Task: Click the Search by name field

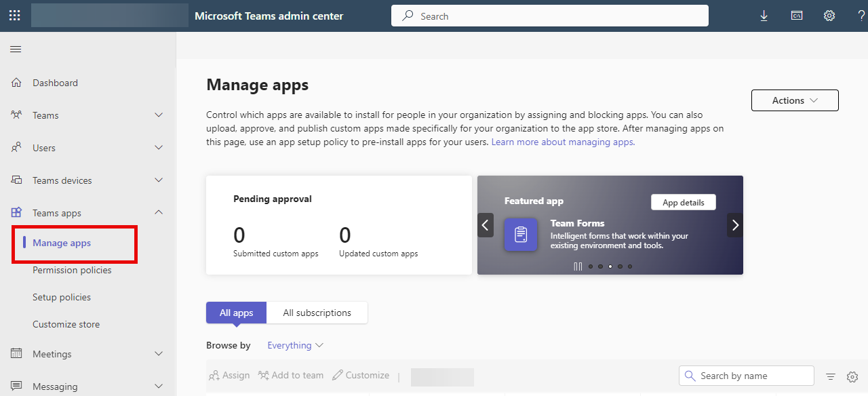Action: pos(747,376)
